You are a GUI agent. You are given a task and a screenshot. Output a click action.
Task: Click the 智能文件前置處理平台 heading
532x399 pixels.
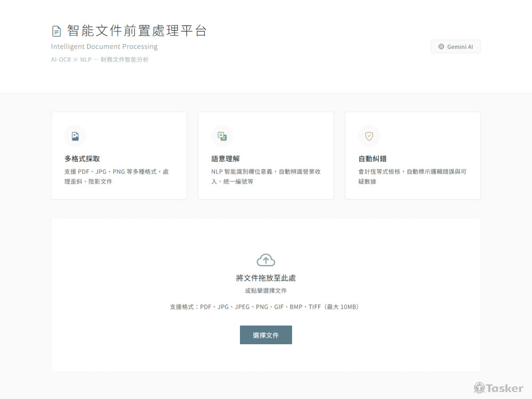click(x=137, y=31)
